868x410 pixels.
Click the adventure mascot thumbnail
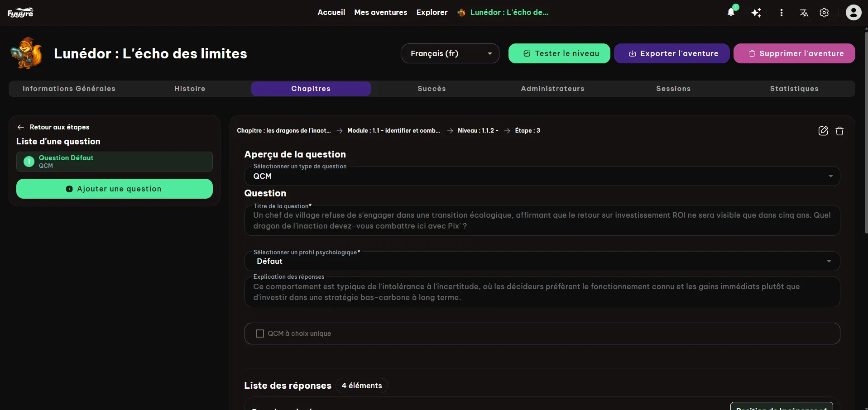click(x=27, y=53)
